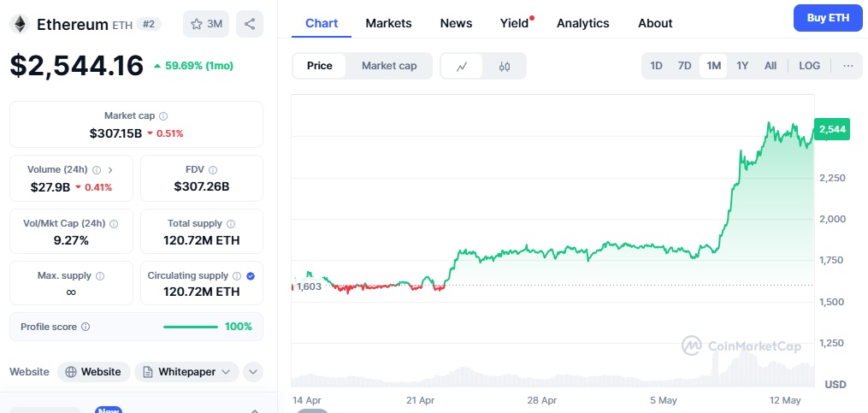Screen dimensions: 868x413
Task: Open the chart more options ellipsis
Action: click(x=848, y=66)
